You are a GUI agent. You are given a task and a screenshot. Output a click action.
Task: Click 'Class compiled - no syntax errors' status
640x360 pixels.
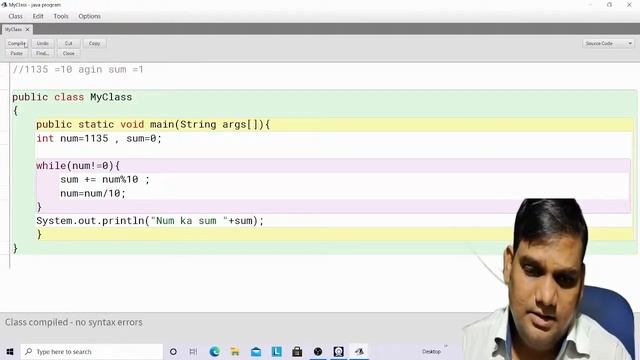74,322
